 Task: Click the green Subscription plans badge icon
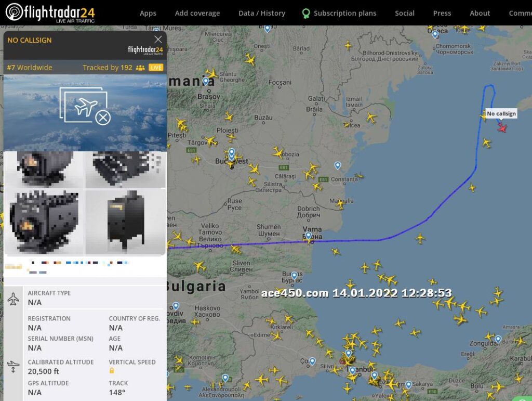tap(307, 13)
